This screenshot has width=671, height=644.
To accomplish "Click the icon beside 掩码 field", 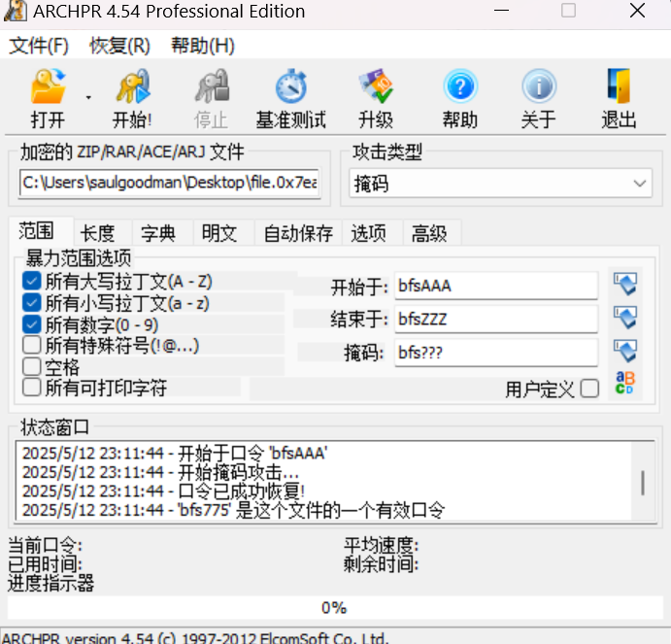I will pyautogui.click(x=625, y=352).
